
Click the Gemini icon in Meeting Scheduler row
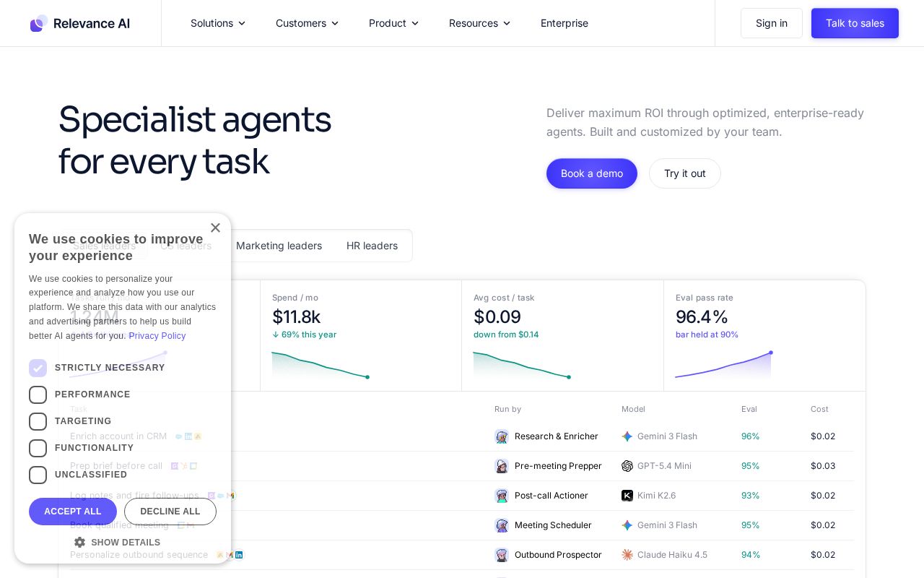627,525
